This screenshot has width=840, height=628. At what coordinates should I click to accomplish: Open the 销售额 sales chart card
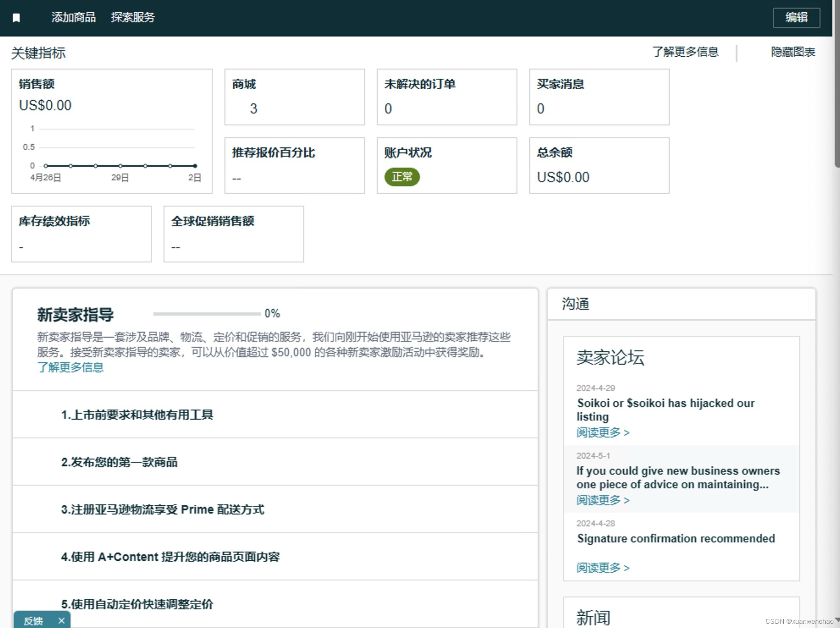(112, 131)
